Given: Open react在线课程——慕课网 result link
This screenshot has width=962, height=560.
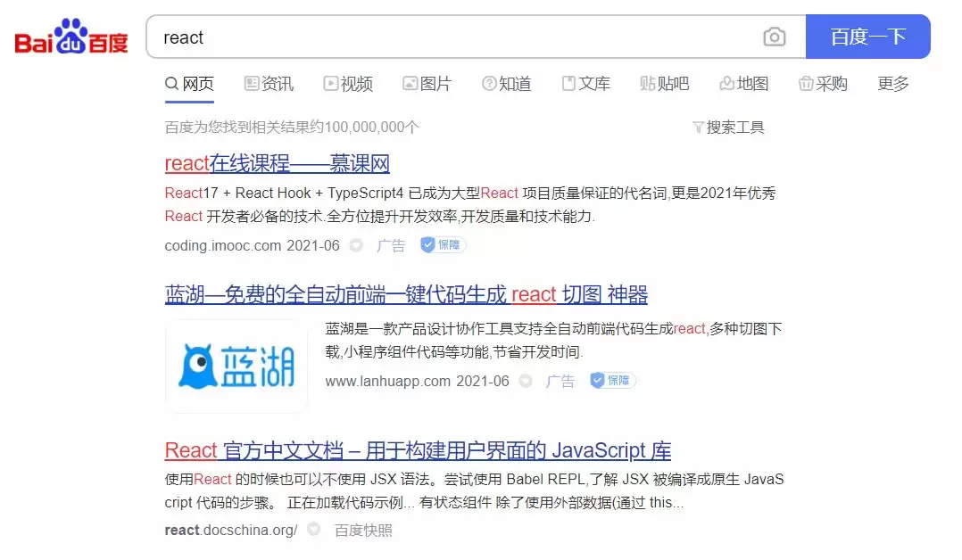Looking at the screenshot, I should click(278, 163).
